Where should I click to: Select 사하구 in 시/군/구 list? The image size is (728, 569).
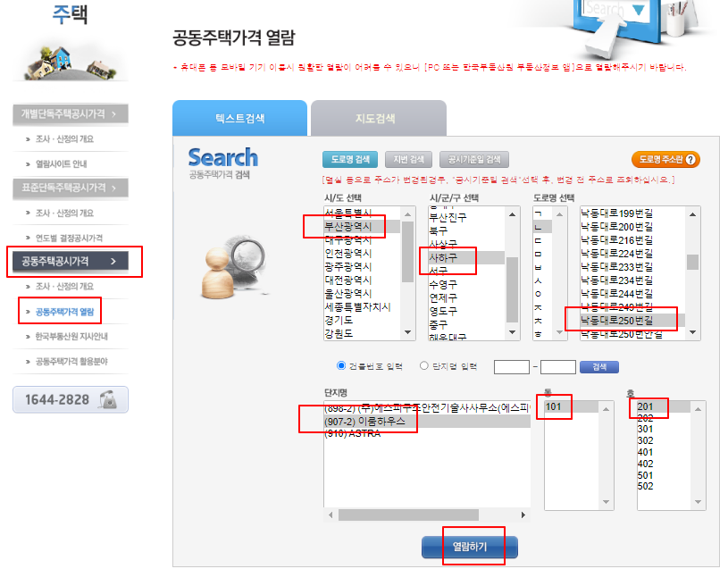pyautogui.click(x=466, y=257)
